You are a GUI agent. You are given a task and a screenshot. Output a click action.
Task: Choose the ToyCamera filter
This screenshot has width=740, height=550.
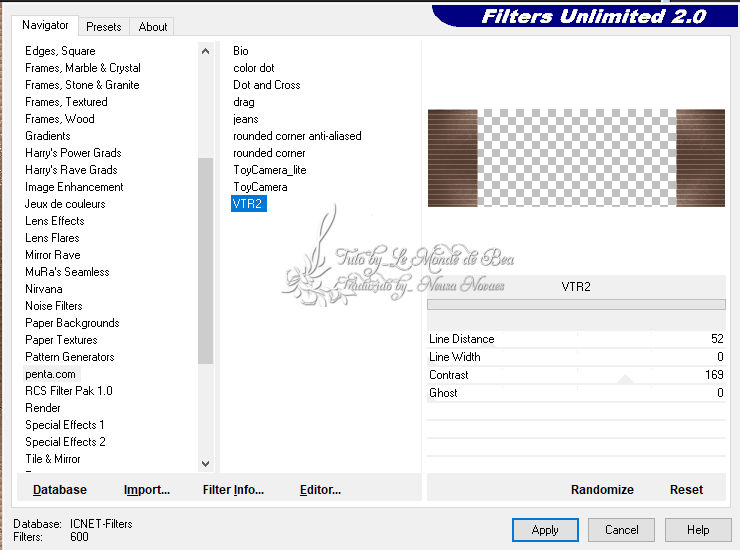pos(260,187)
